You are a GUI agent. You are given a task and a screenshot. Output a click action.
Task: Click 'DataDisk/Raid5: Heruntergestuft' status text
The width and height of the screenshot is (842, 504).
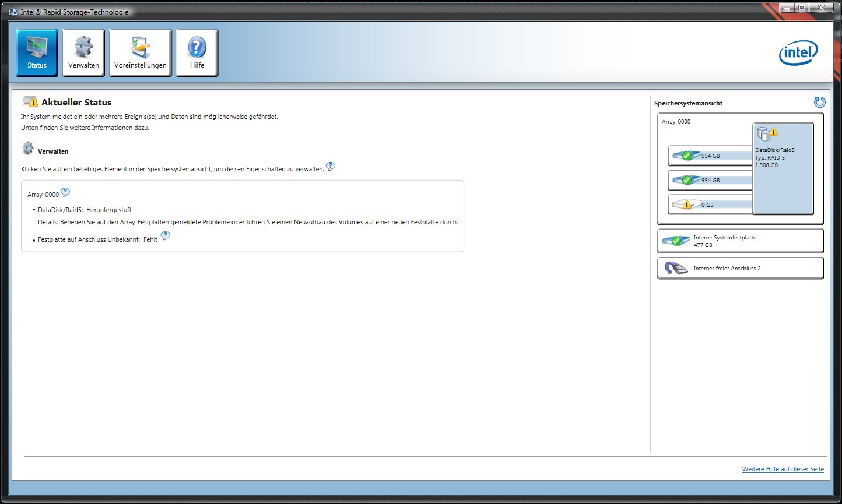coord(85,210)
